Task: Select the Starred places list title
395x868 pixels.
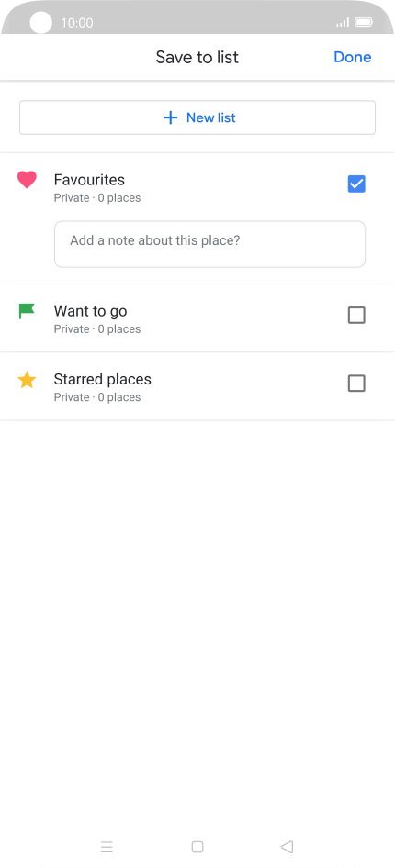Action: coord(103,379)
